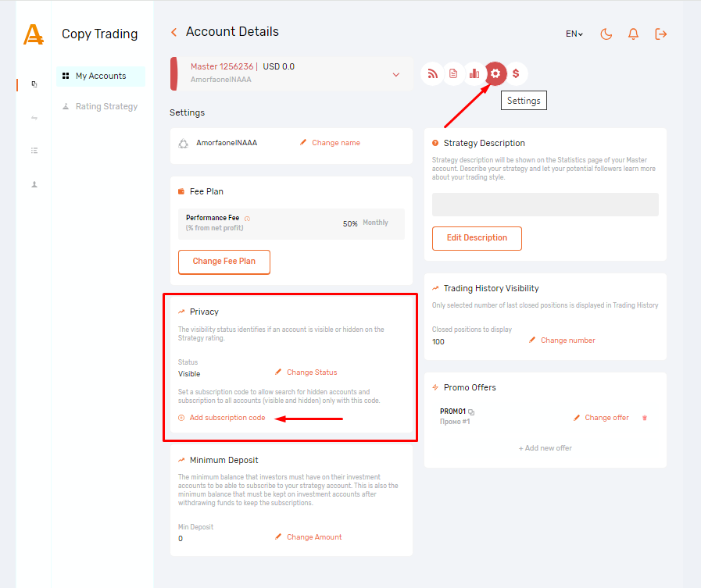701x588 pixels.
Task: Open notifications via the bell icon
Action: pos(633,34)
